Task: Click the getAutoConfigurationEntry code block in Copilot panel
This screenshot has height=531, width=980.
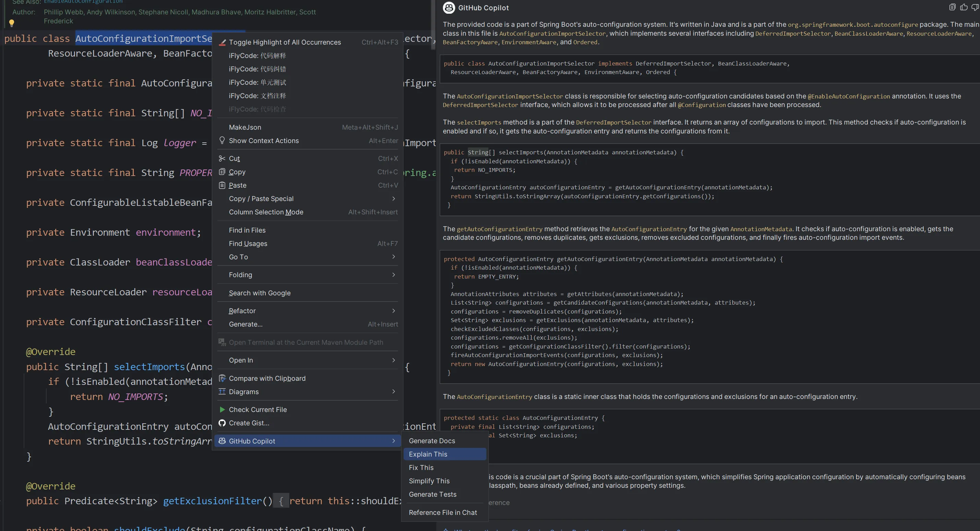Action: point(710,316)
